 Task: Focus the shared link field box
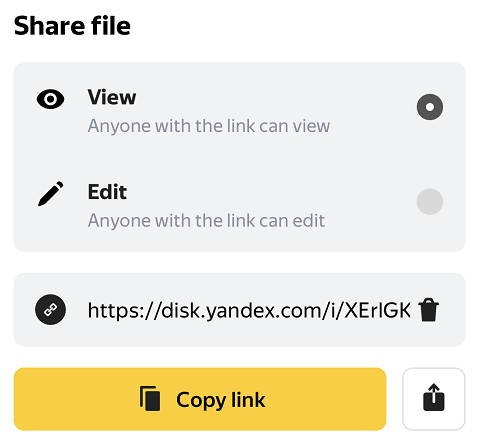239,310
